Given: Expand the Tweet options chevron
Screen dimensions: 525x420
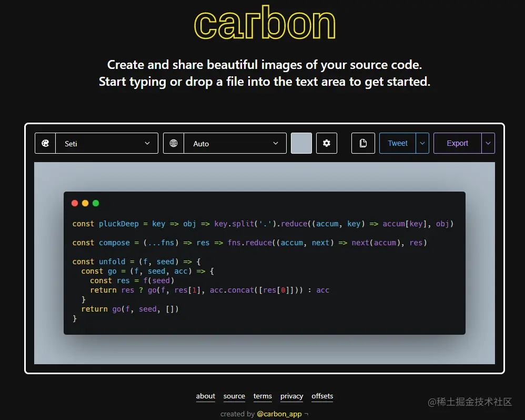Looking at the screenshot, I should click(x=422, y=143).
